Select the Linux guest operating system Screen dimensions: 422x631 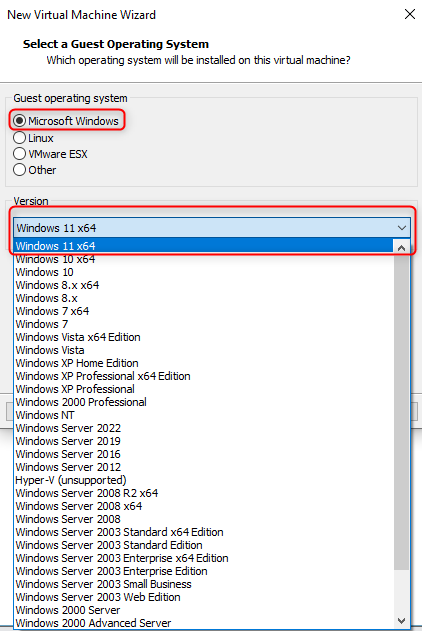[19, 138]
